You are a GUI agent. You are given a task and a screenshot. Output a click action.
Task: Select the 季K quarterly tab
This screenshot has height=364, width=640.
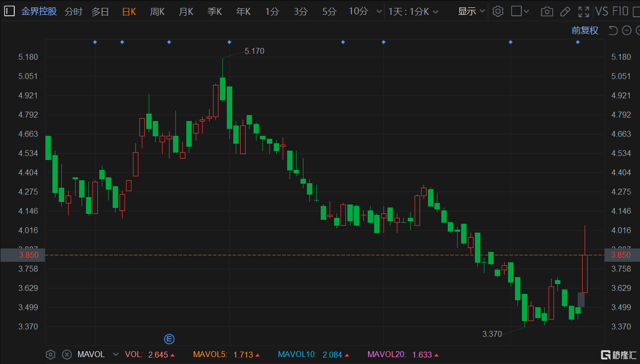pyautogui.click(x=215, y=11)
